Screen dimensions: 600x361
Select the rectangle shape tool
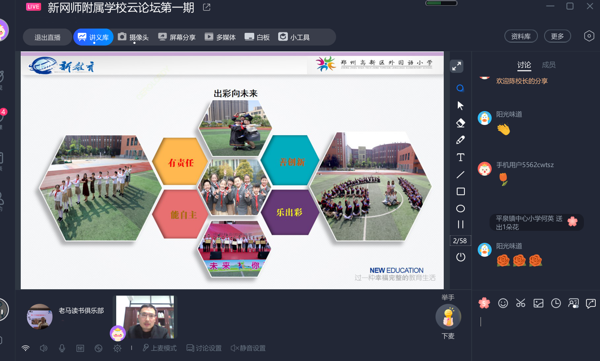click(x=461, y=191)
